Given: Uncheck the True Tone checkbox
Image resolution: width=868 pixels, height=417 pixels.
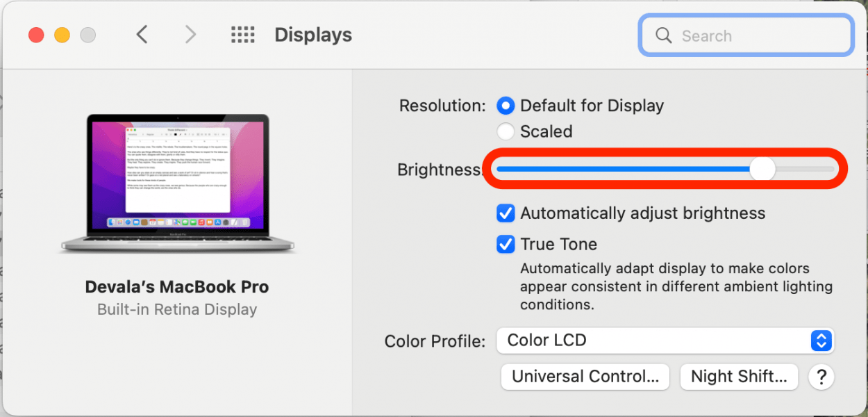Looking at the screenshot, I should 506,245.
